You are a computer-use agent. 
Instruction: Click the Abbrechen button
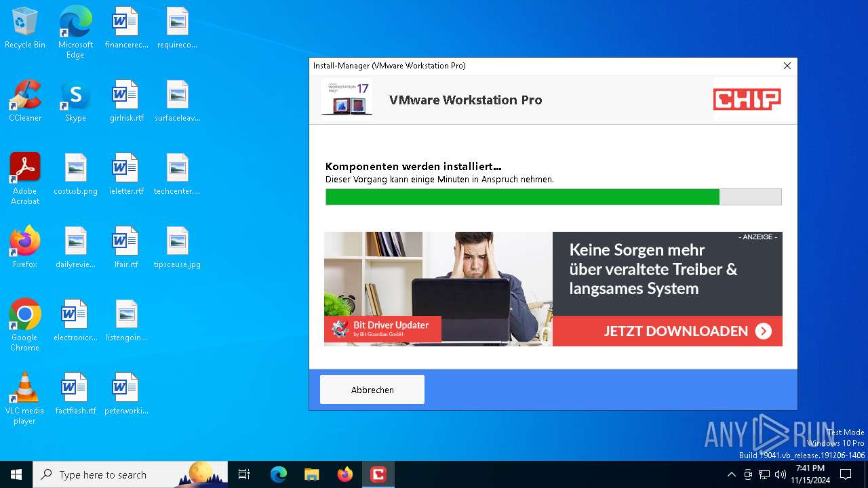click(x=372, y=390)
